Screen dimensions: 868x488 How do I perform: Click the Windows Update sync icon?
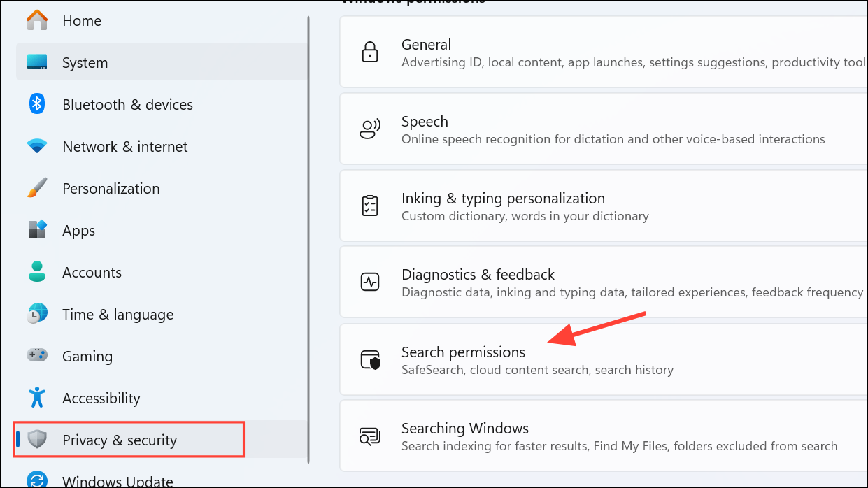[37, 481]
